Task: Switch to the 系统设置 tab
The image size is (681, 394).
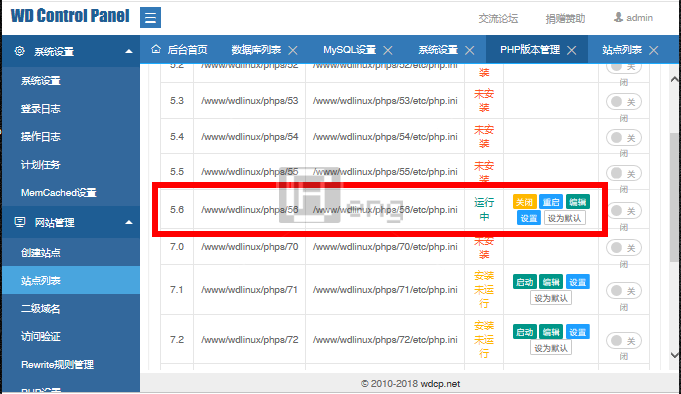Action: click(438, 50)
